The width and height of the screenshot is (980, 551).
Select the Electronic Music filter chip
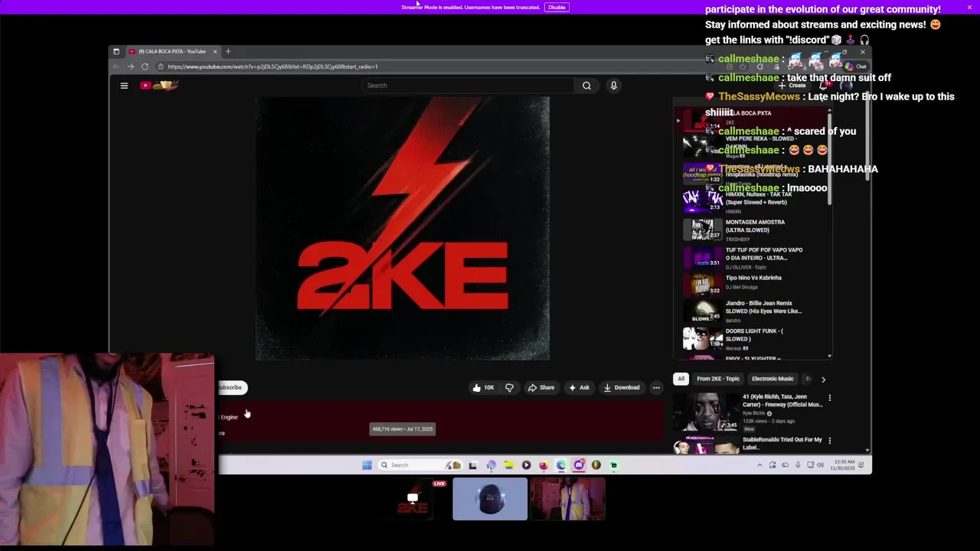tap(773, 379)
